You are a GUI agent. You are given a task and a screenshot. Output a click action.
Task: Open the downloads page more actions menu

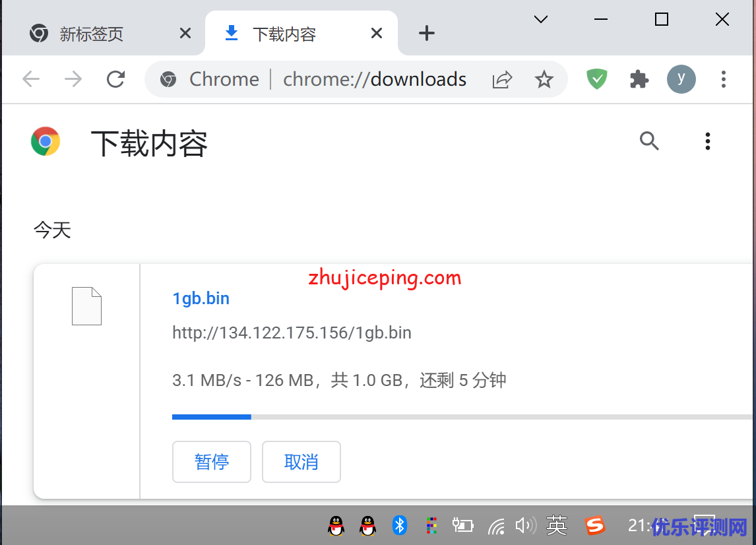707,141
